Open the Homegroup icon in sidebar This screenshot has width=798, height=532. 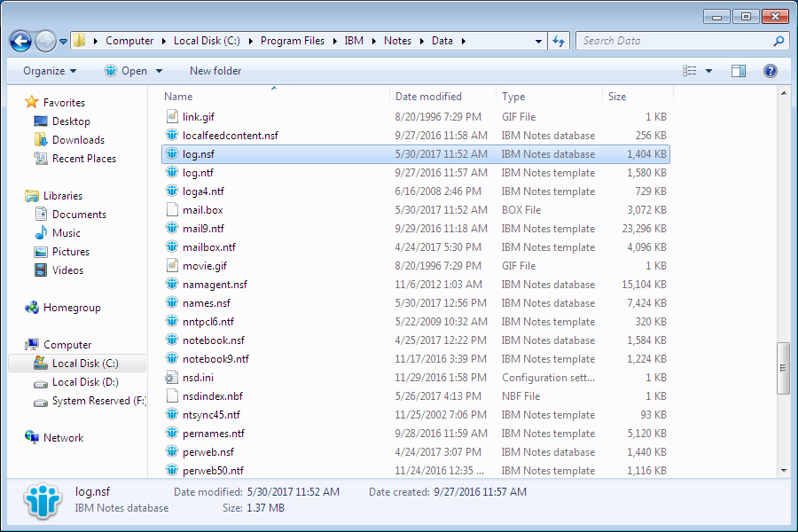point(33,308)
